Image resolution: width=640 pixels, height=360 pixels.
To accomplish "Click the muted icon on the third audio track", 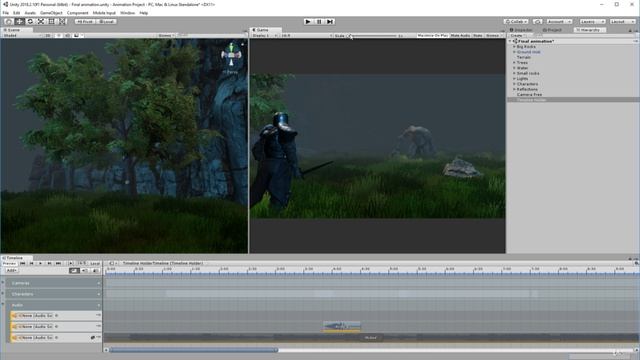I will pos(93,338).
